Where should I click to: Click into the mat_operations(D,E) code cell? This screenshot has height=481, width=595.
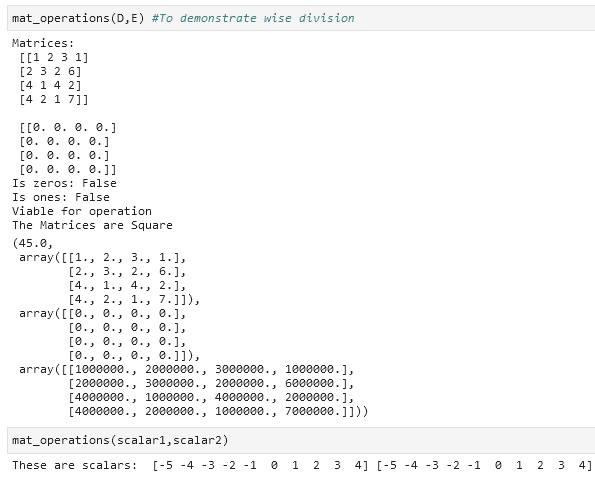301,18
